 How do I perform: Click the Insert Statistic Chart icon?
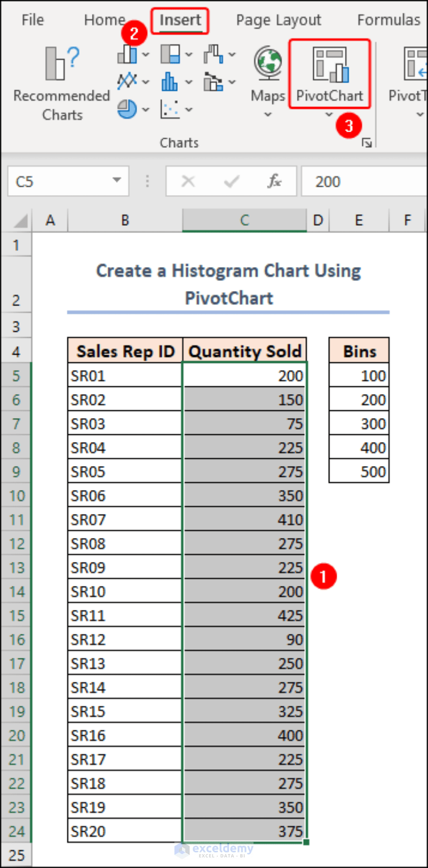point(170,81)
